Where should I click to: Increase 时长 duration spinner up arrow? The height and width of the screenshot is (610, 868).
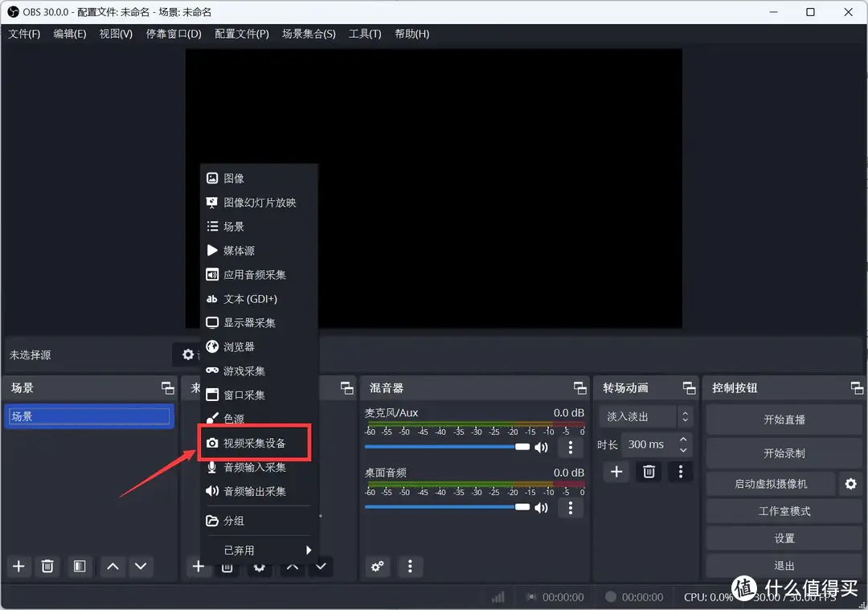pos(684,439)
